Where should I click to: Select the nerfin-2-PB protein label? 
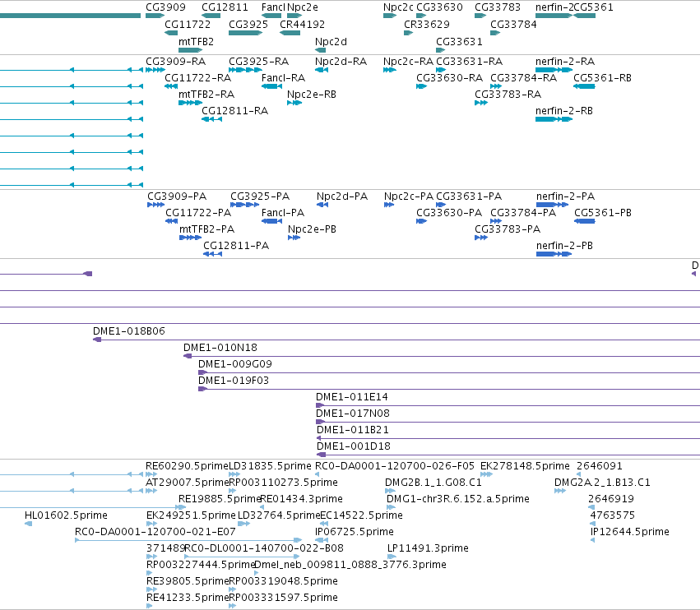(x=564, y=246)
